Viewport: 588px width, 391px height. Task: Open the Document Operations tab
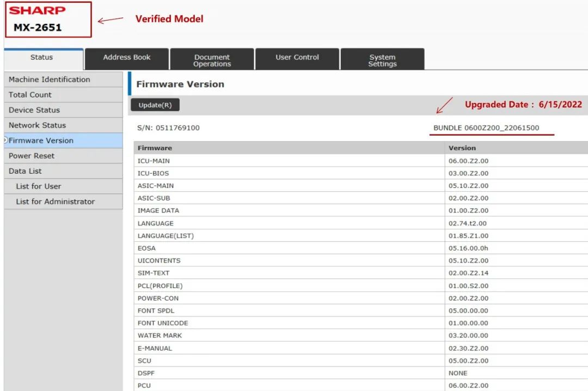tap(212, 60)
